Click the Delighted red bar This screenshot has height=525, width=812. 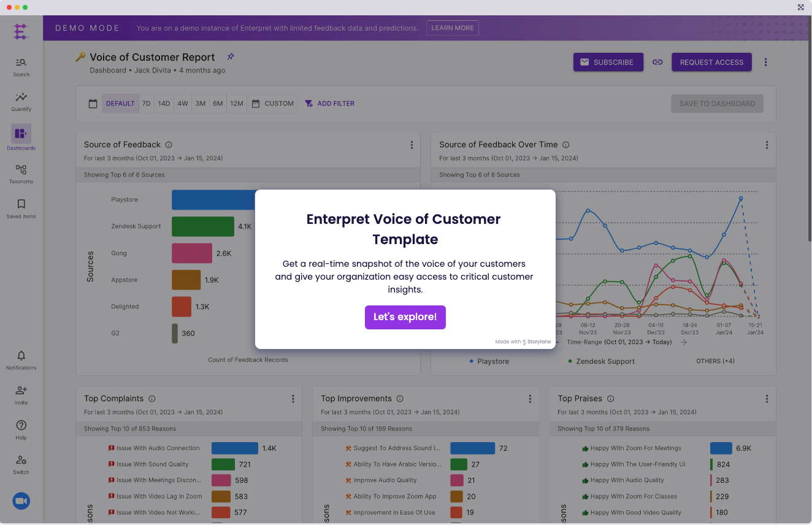pyautogui.click(x=182, y=307)
